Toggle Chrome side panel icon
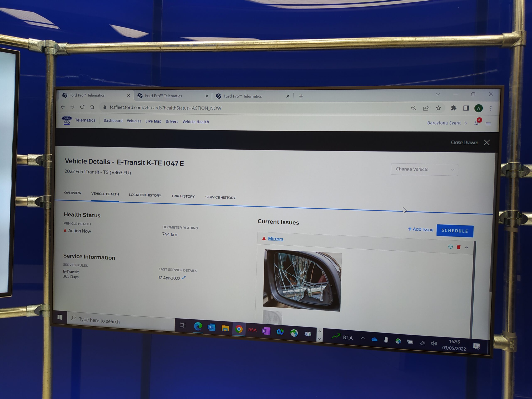This screenshot has height=399, width=532. coord(466,108)
